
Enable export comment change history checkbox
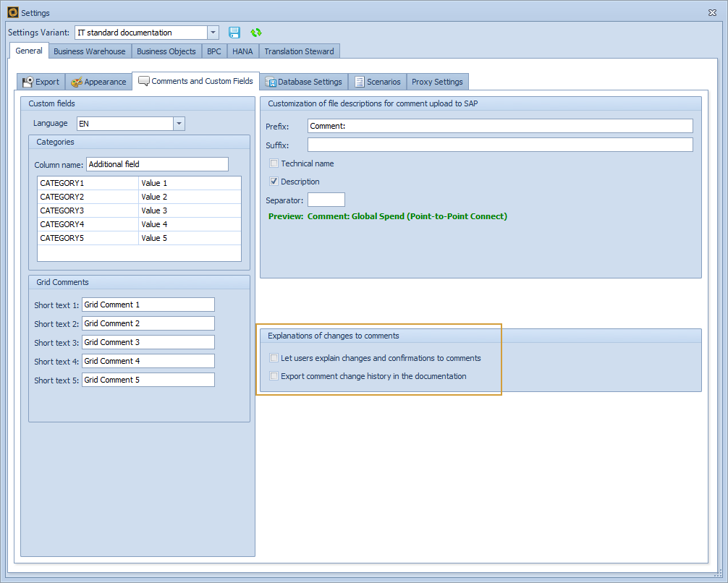[x=274, y=376]
